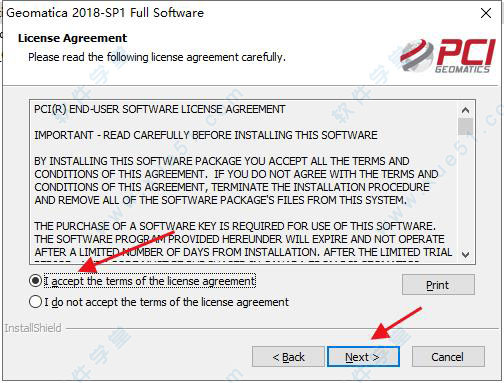Click the "License Agreement" heading text
The height and width of the screenshot is (383, 504).
click(72, 38)
